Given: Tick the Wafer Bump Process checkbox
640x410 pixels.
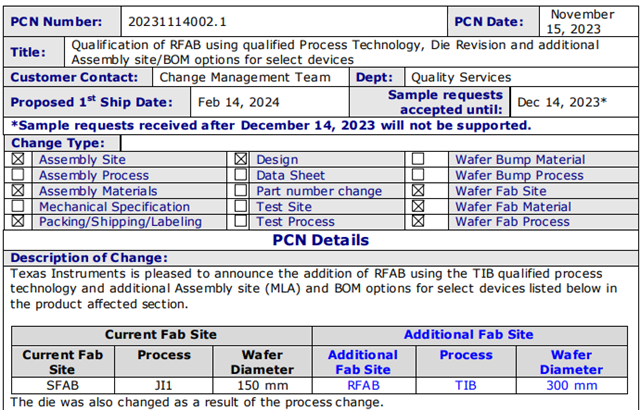Looking at the screenshot, I should 418,175.
